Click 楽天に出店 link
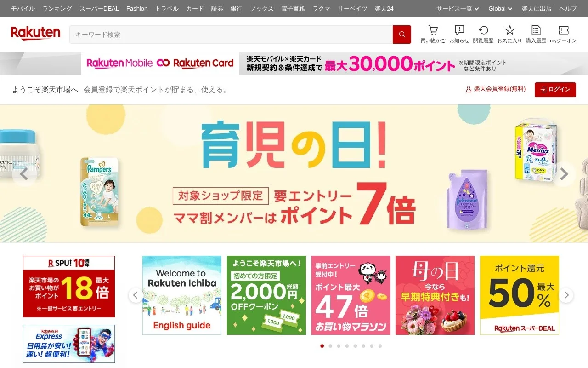Viewport: 588px width, 368px height. pos(537,9)
